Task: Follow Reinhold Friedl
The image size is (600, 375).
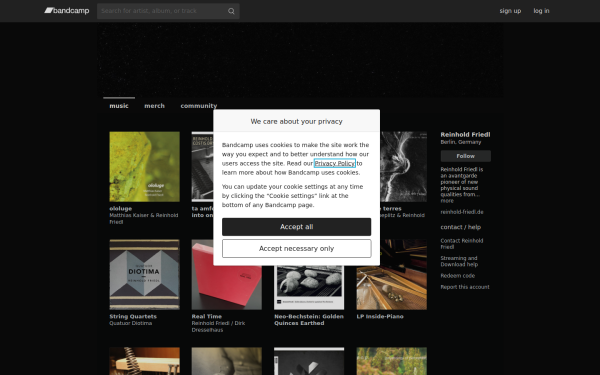Action: point(465,156)
